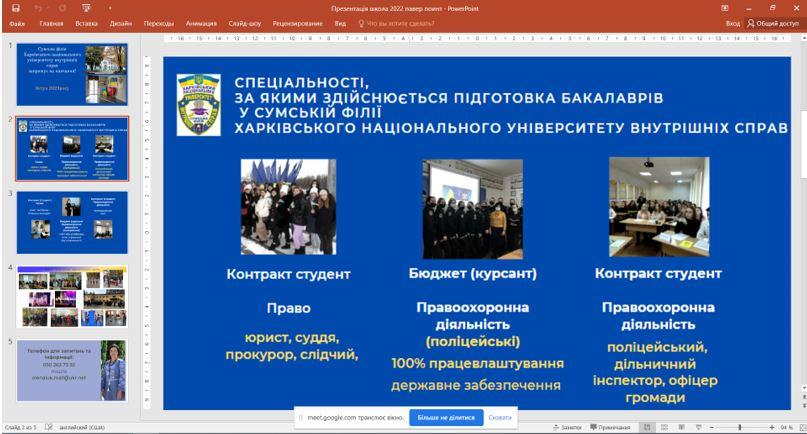Image resolution: width=807 pixels, height=434 pixels.
Task: Start Slide Show from status bar icon
Action: pos(698,427)
